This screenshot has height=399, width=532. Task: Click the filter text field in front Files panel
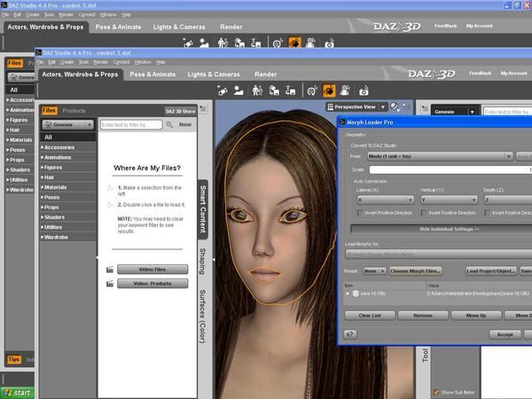(131, 125)
